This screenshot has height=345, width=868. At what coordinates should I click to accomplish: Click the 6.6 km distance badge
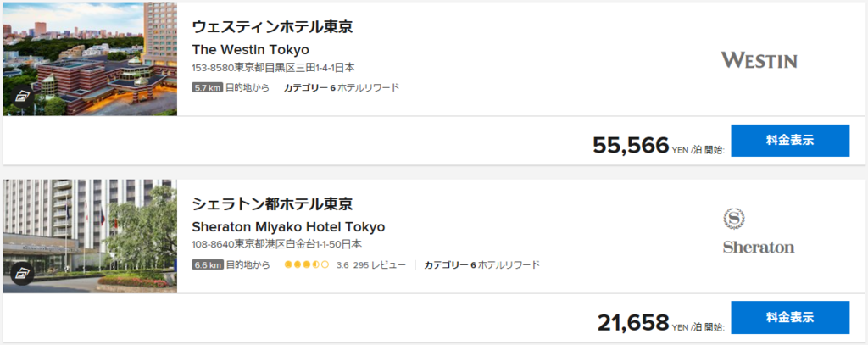pos(208,264)
